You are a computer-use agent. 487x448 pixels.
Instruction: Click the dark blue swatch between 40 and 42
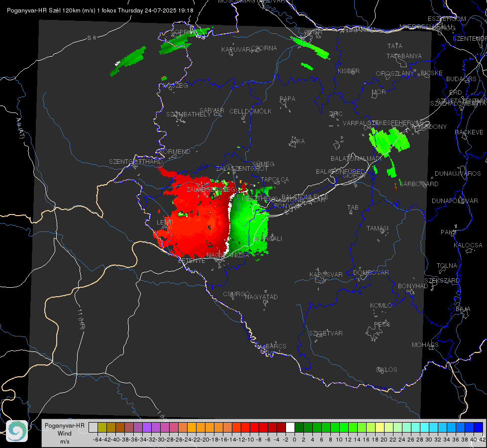point(478,428)
